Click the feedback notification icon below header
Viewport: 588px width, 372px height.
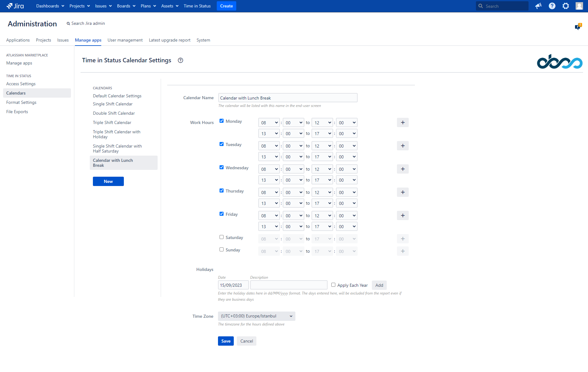pos(578,27)
